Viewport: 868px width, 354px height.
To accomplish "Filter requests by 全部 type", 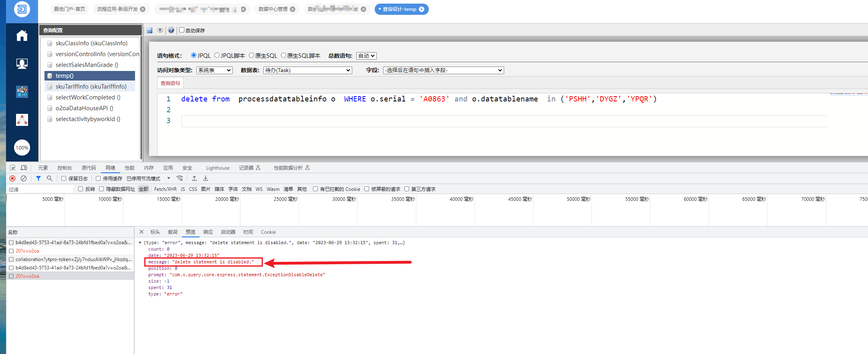I will pos(143,189).
